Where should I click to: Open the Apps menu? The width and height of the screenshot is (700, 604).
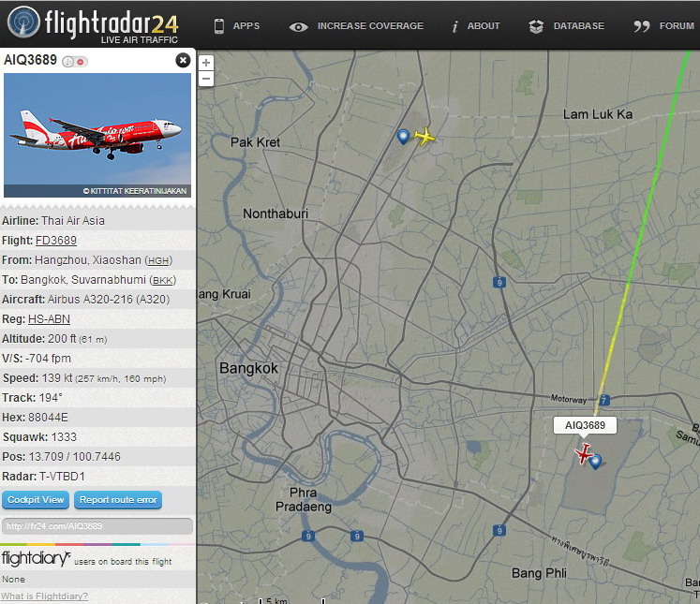tap(236, 26)
